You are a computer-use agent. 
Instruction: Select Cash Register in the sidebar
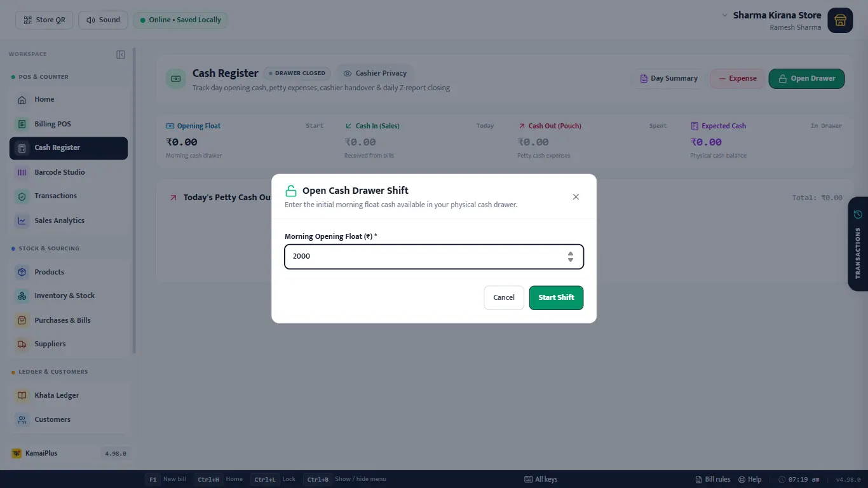pyautogui.click(x=69, y=148)
